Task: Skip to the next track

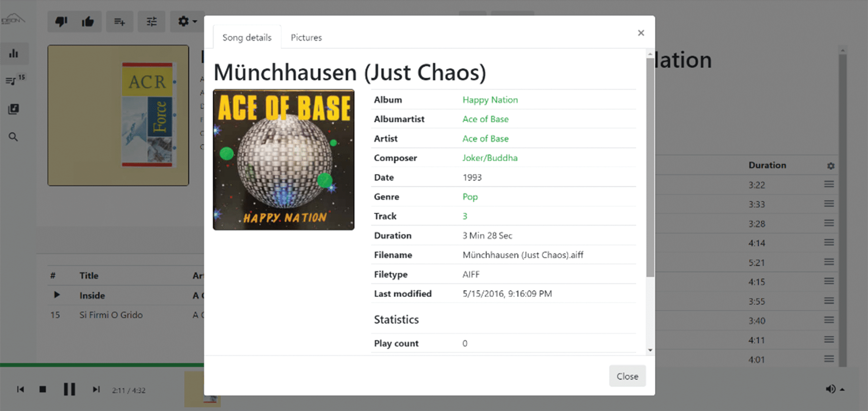Action: point(96,389)
